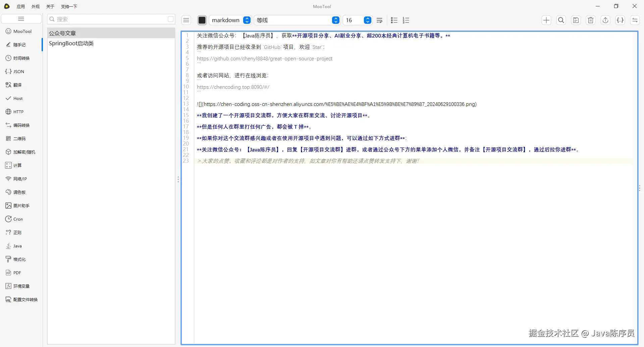Open the 外观 menu
This screenshot has width=644, height=347.
pyautogui.click(x=36, y=6)
